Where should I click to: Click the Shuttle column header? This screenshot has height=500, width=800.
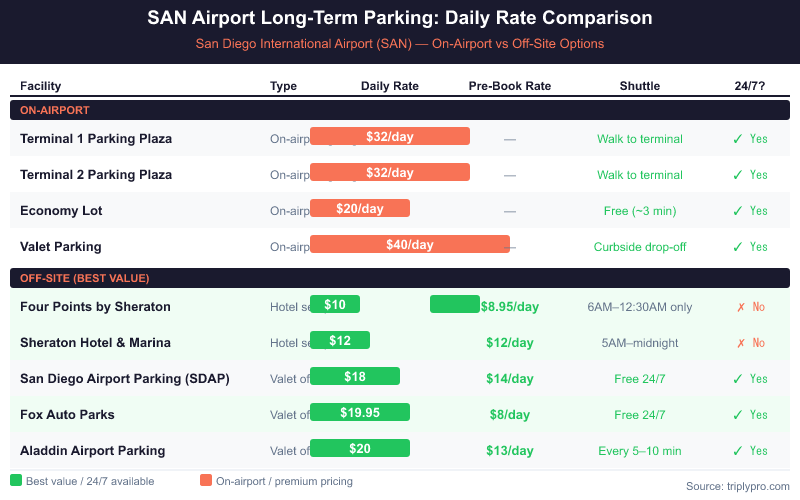[x=640, y=86]
